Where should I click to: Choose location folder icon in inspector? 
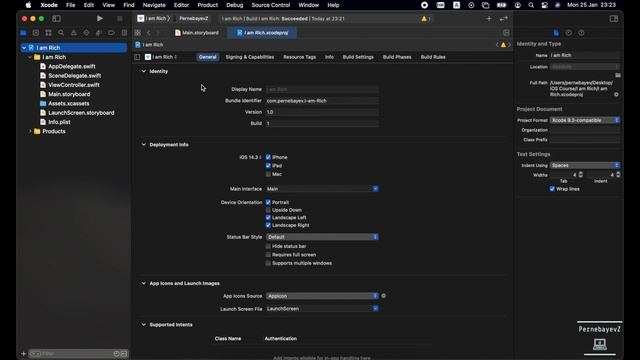pyautogui.click(x=618, y=75)
